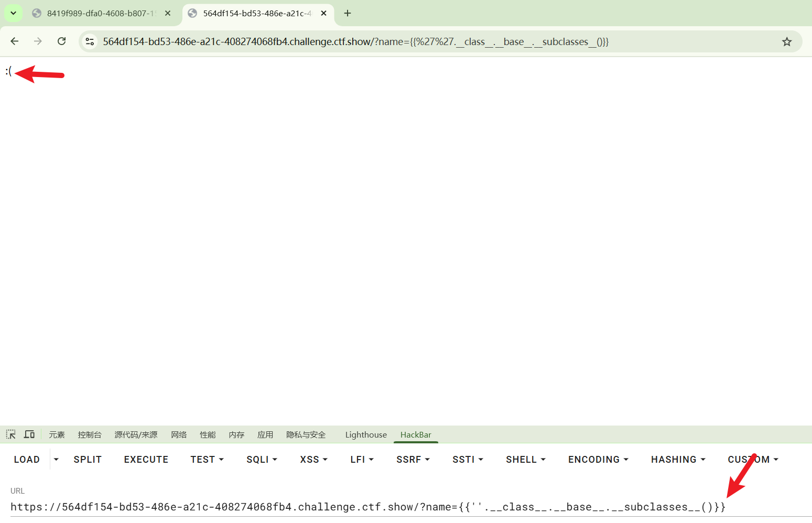Open the 控制台 console tab
This screenshot has height=523, width=812.
point(90,435)
